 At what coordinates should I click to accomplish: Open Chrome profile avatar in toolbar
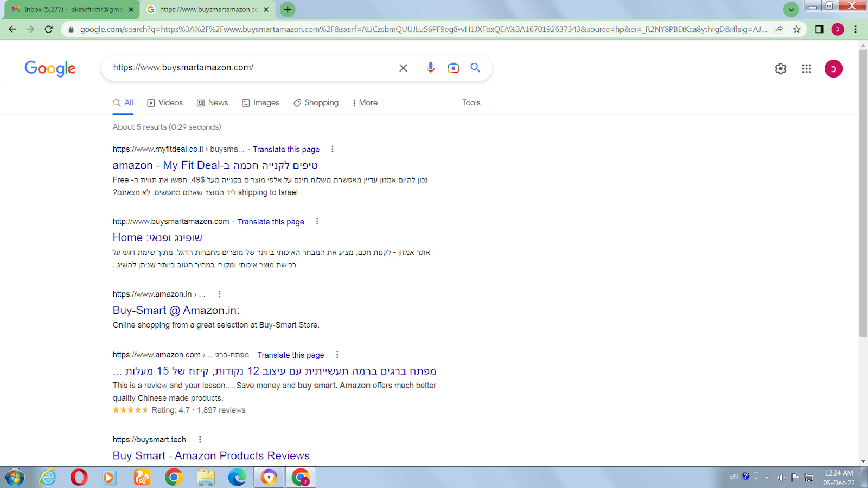pyautogui.click(x=838, y=29)
